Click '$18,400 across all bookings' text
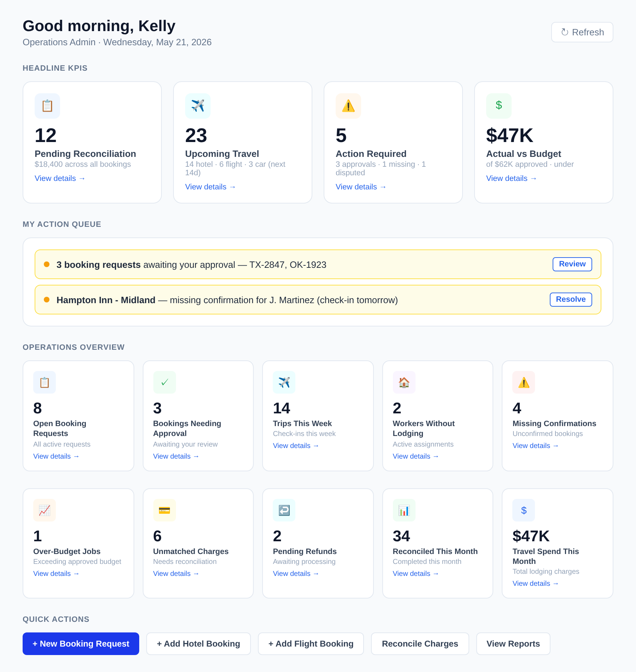This screenshot has width=636, height=672. pos(83,164)
